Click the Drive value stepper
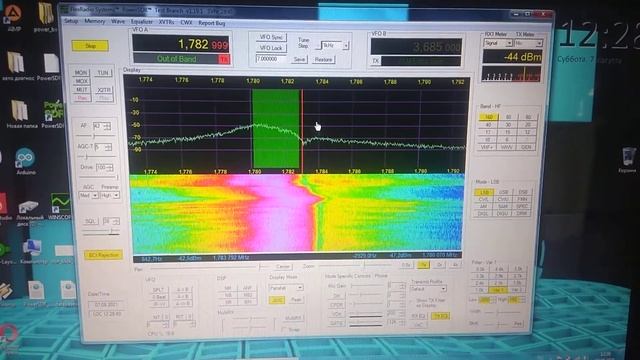 point(104,167)
